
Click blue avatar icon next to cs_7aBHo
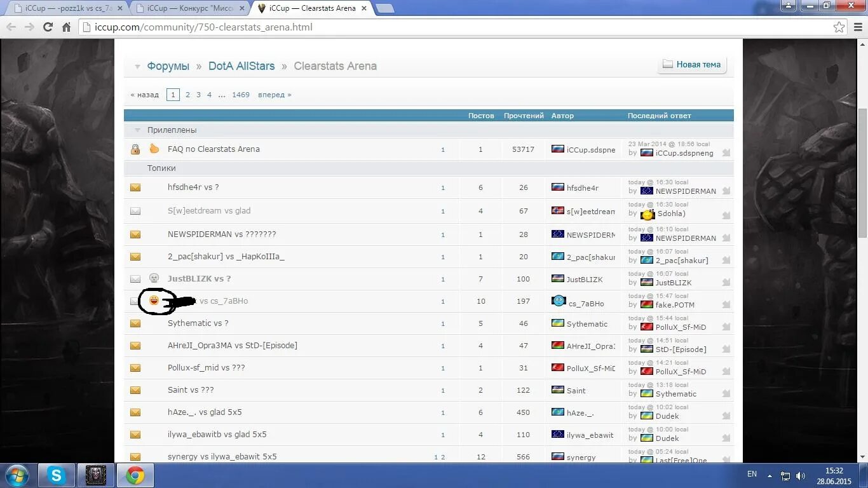click(x=559, y=301)
